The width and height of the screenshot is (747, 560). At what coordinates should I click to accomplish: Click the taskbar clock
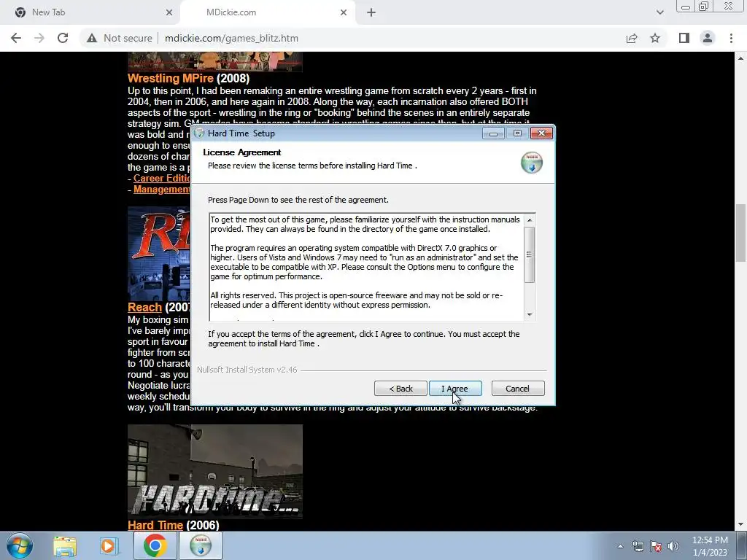710,546
